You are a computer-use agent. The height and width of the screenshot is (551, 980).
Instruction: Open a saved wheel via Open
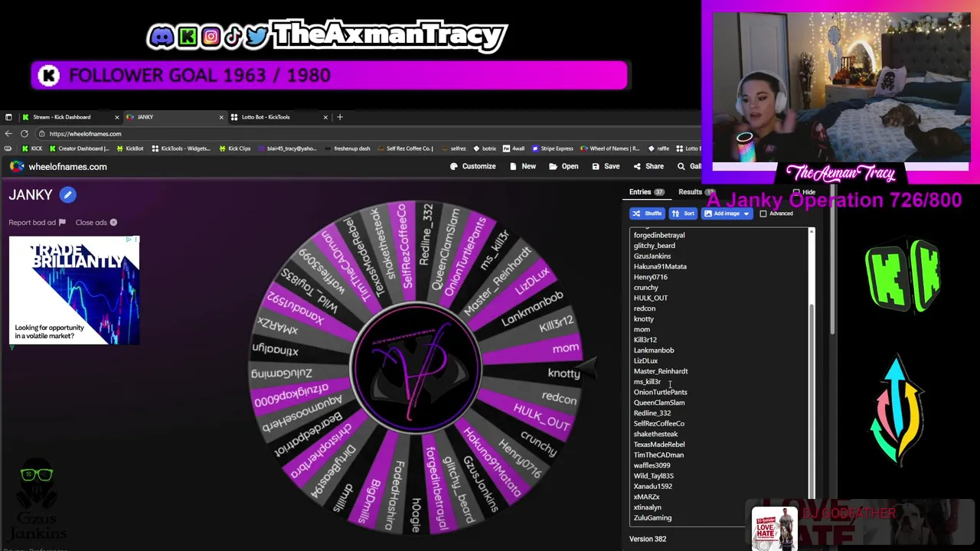click(x=563, y=166)
